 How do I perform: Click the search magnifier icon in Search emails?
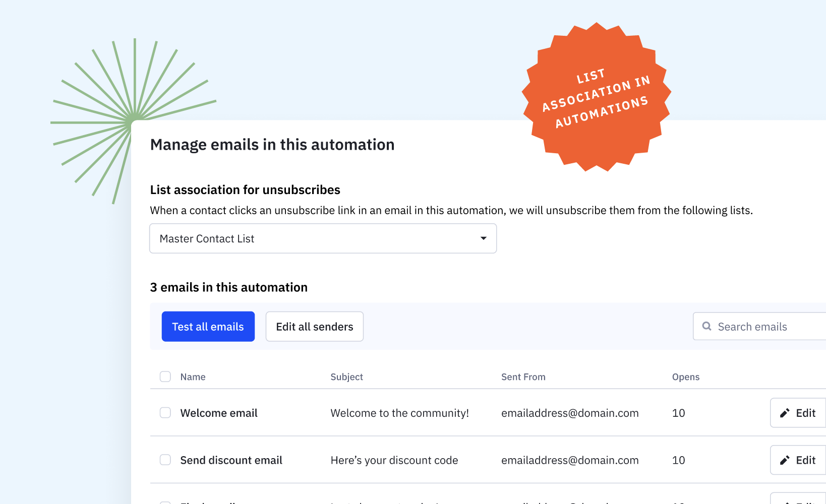pos(707,327)
